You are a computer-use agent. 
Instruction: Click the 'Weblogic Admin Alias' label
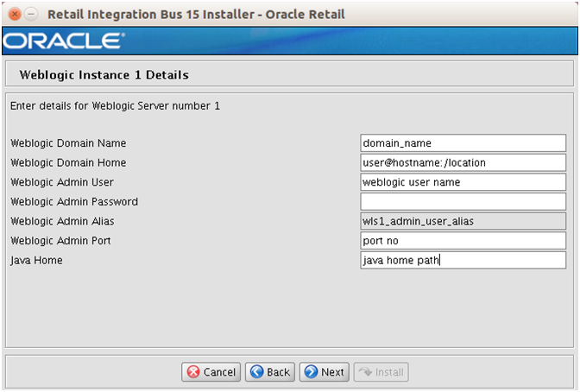[x=62, y=221]
